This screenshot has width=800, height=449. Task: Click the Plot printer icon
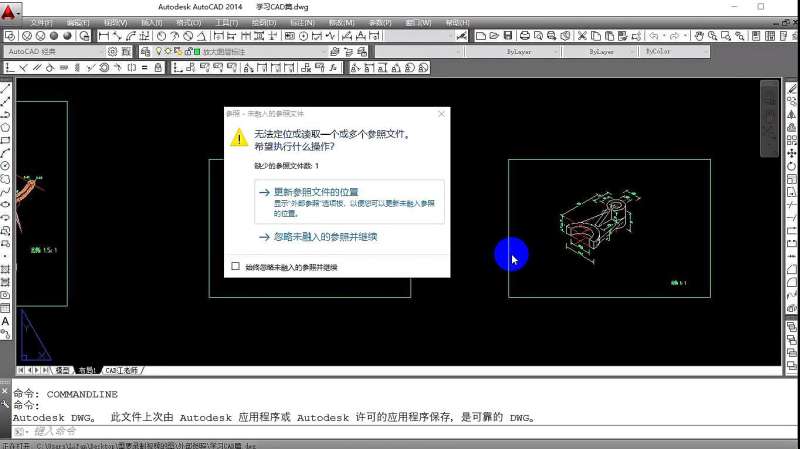coord(524,36)
